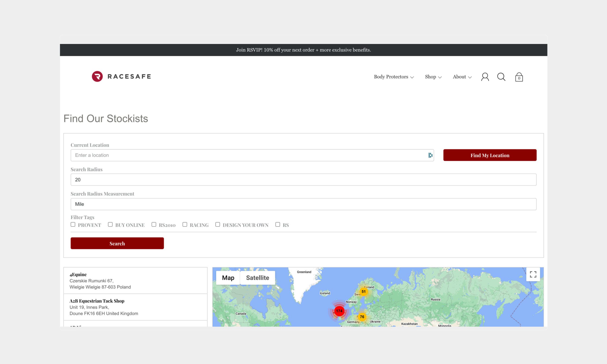The width and height of the screenshot is (607, 364).
Task: Toggle map fullscreen view
Action: [533, 274]
